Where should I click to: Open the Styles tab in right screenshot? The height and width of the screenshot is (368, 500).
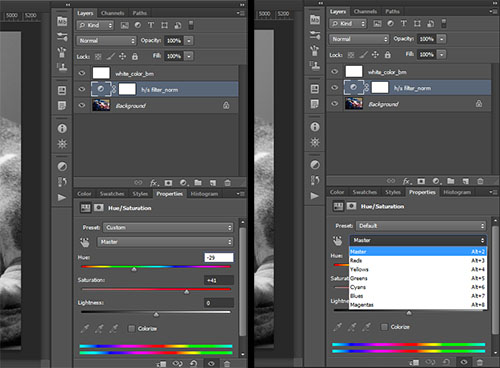tap(393, 192)
